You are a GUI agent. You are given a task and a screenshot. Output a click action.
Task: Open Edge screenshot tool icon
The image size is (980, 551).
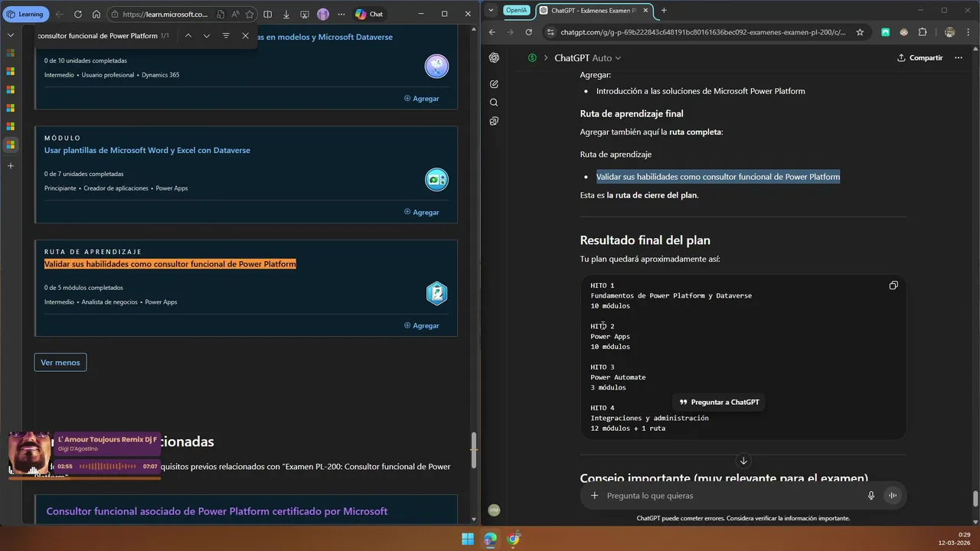point(305,14)
